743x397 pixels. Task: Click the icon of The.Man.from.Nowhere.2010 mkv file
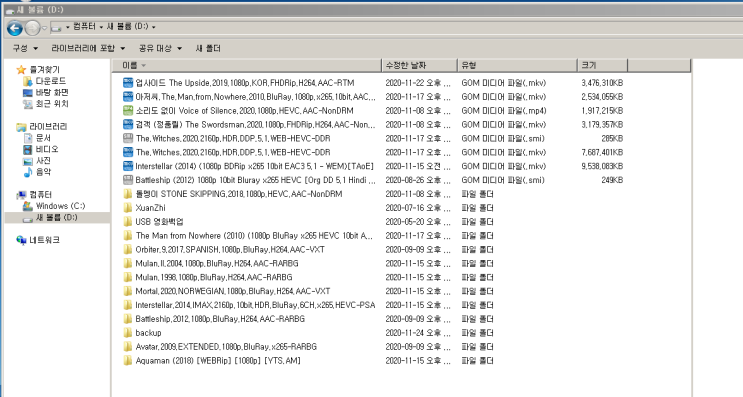(128, 97)
